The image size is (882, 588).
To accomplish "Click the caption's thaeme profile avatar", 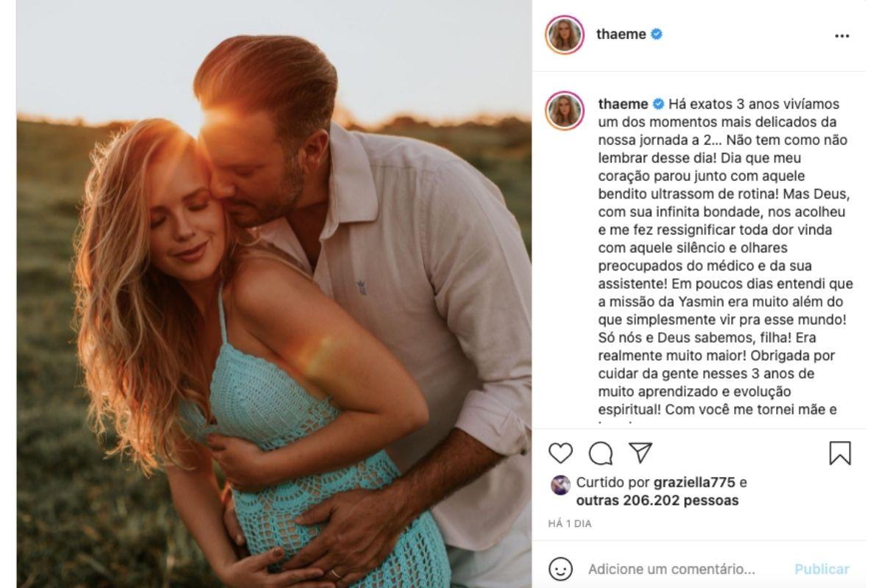I will click(x=564, y=111).
